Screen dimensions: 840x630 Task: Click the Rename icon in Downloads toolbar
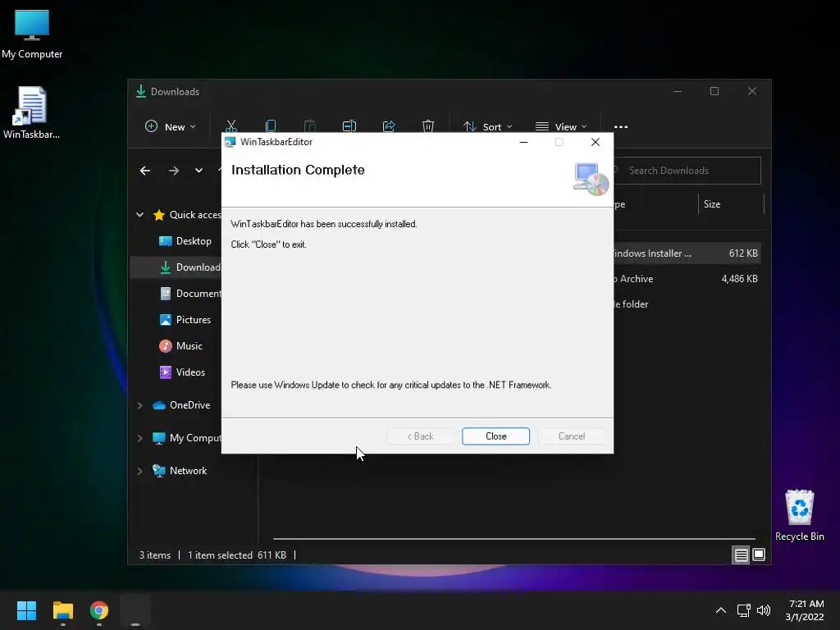click(349, 126)
